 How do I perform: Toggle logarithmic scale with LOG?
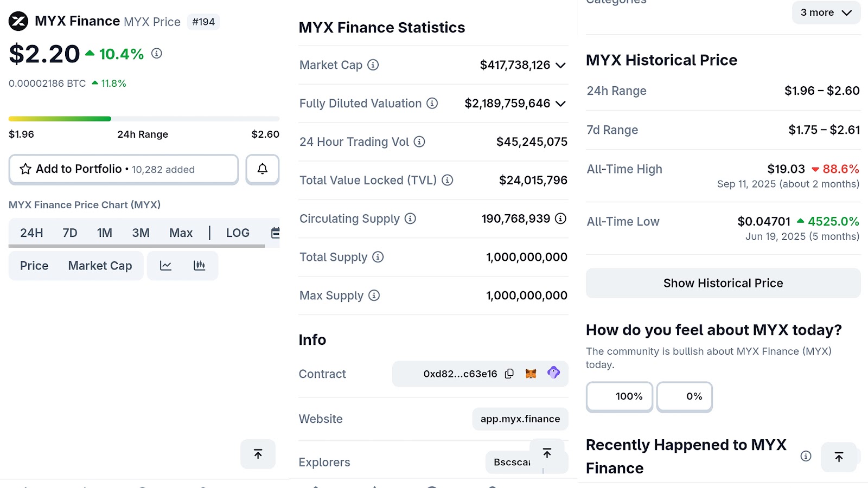pos(238,233)
